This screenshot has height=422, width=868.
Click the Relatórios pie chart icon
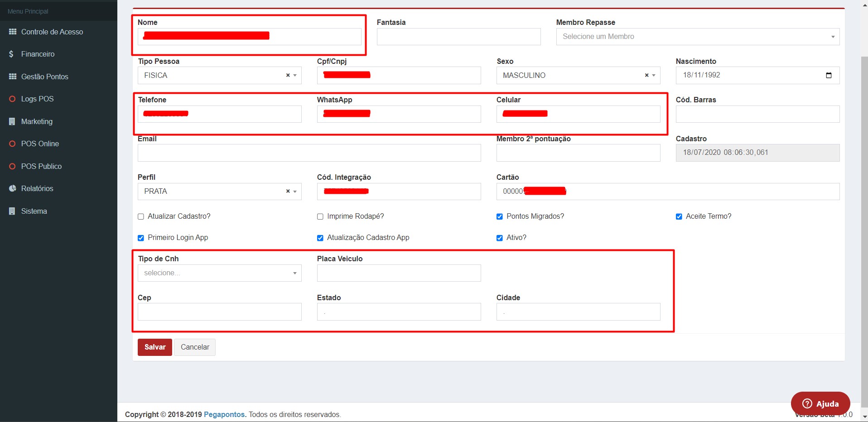tap(12, 188)
